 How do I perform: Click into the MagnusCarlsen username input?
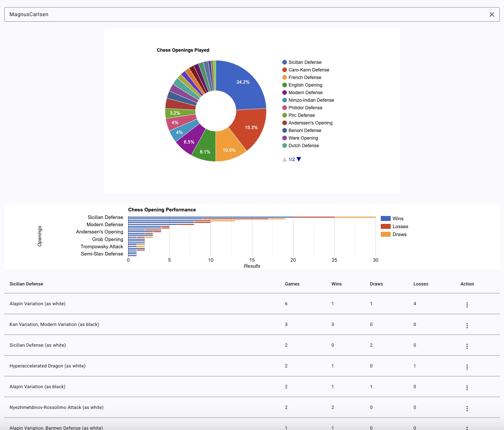(231, 14)
